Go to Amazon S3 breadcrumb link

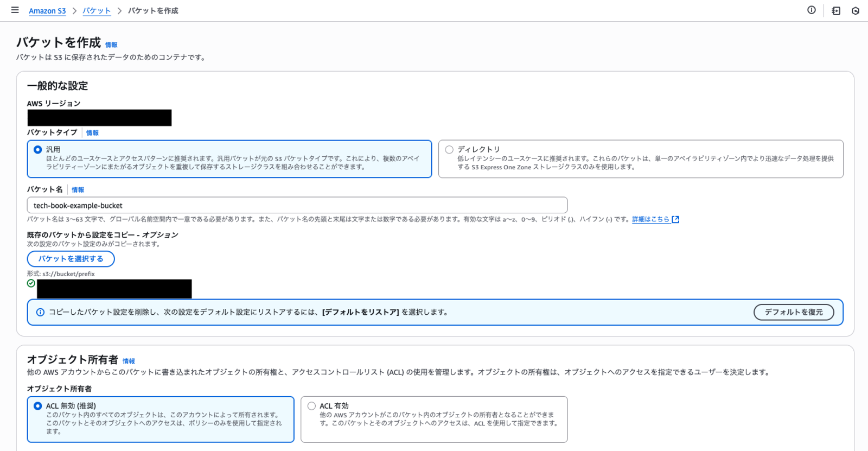47,11
